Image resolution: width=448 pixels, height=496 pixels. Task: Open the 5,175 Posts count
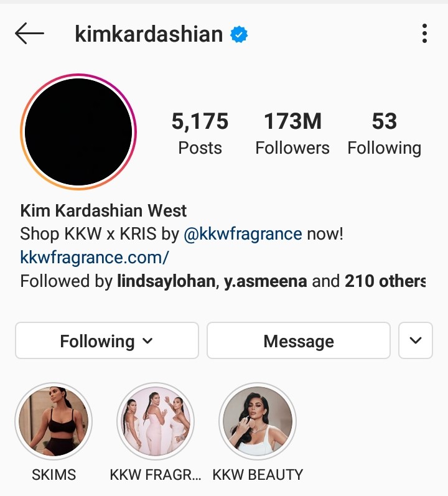[x=200, y=133]
